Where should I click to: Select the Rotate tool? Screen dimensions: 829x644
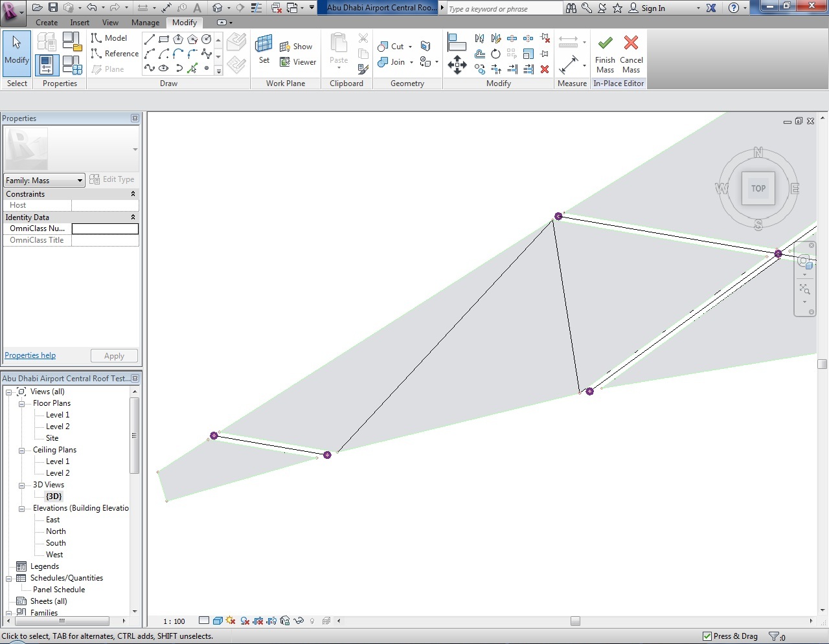coord(495,54)
